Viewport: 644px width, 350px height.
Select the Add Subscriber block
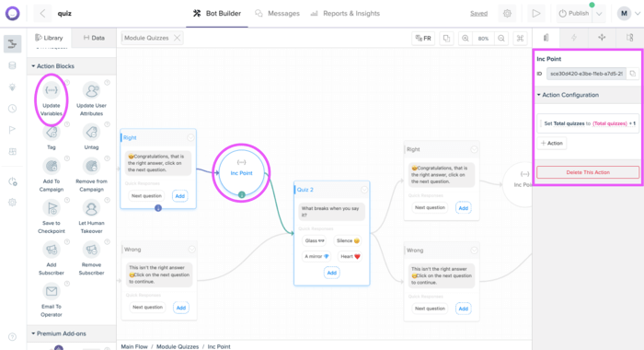(52, 259)
